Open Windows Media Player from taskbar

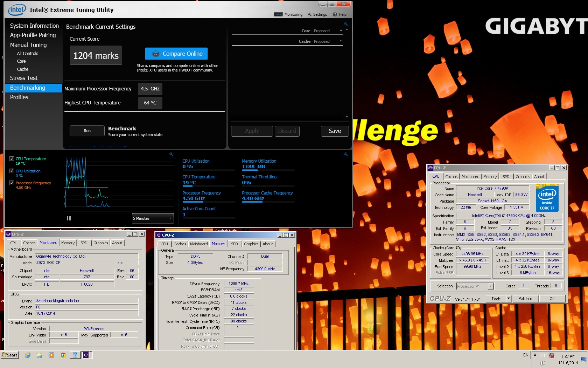click(x=51, y=355)
